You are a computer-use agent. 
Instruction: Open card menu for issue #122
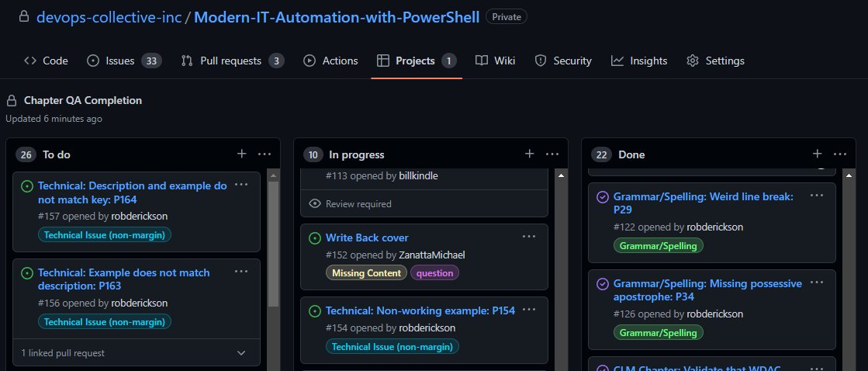click(x=817, y=196)
